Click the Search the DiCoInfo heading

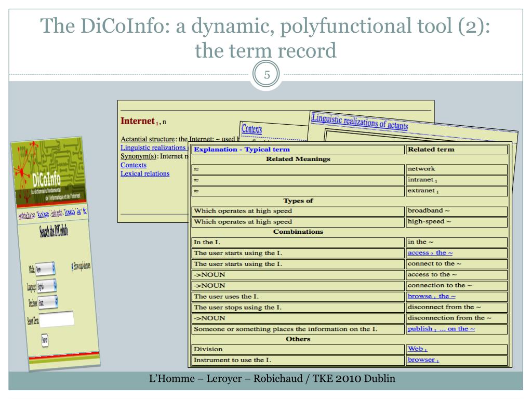54,231
